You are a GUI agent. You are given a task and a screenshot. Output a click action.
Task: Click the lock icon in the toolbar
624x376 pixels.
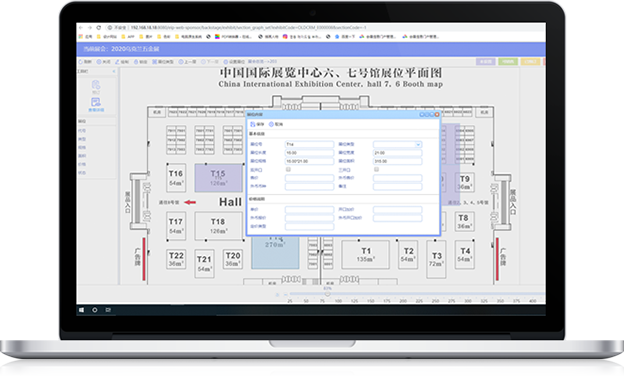pyautogui.click(x=136, y=62)
